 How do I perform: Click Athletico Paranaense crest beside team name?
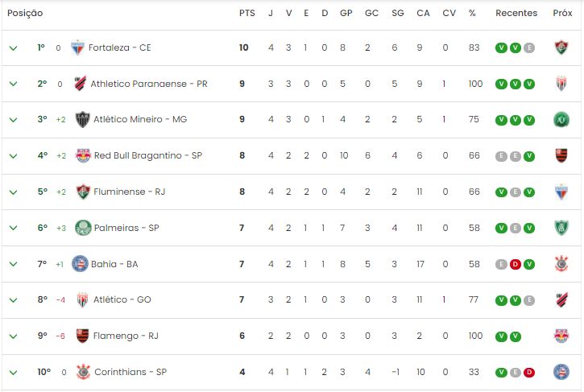[80, 84]
